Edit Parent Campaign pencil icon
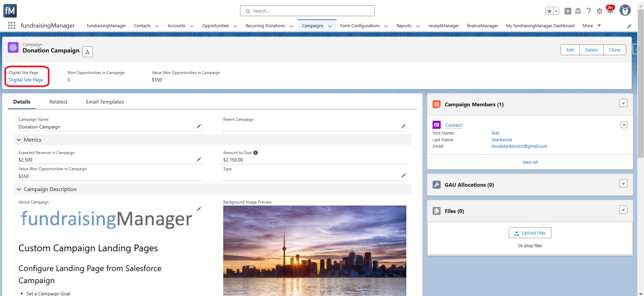Viewport: 644px width, 296px height. point(404,126)
